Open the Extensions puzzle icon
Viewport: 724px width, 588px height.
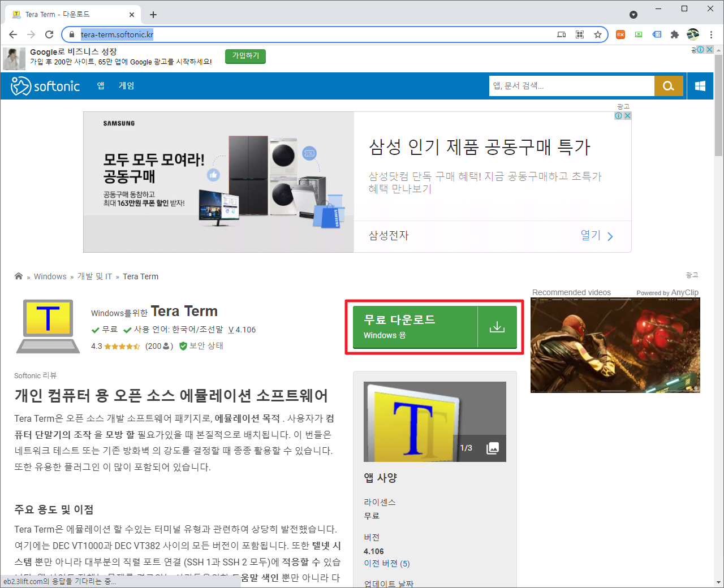674,34
